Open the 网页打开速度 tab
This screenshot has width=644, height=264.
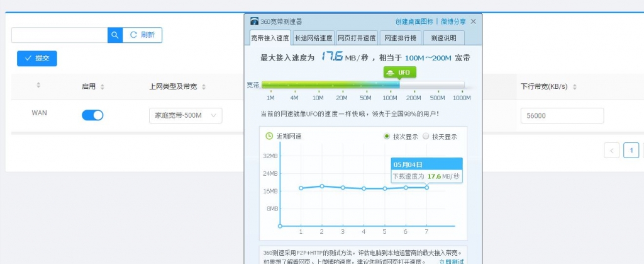[357, 38]
